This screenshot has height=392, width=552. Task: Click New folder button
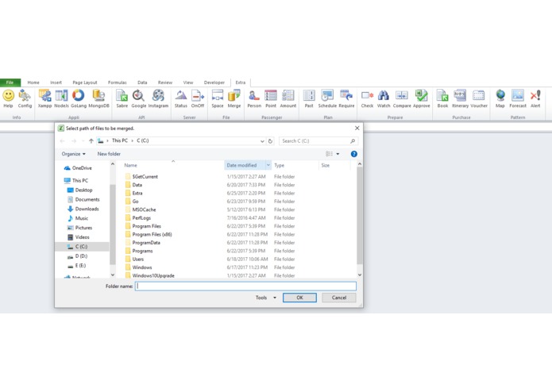coord(109,154)
